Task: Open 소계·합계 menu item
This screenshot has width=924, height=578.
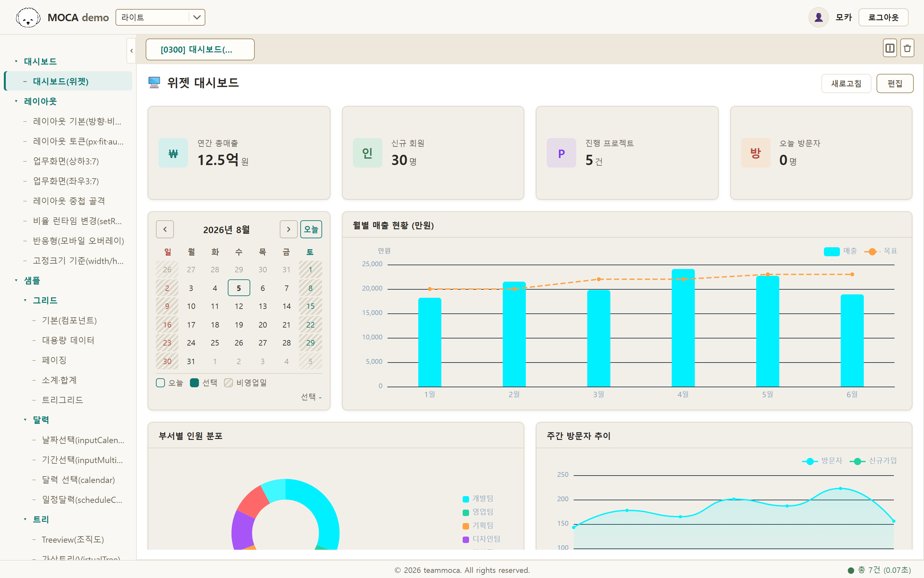Action: tap(59, 380)
